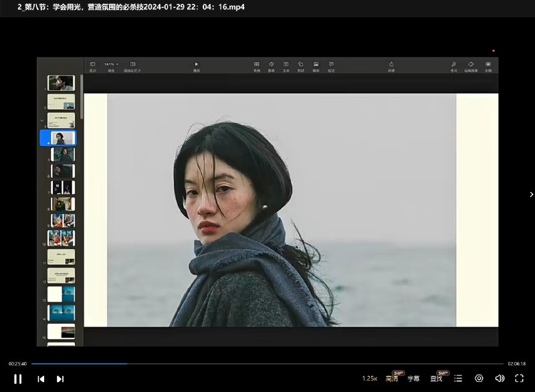
Task: Click the 查找 search button
Action: pyautogui.click(x=436, y=379)
